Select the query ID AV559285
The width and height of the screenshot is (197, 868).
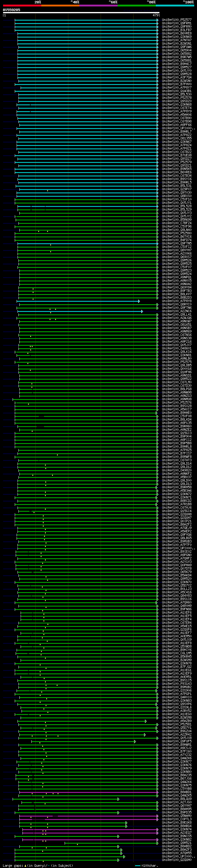coord(11,10)
